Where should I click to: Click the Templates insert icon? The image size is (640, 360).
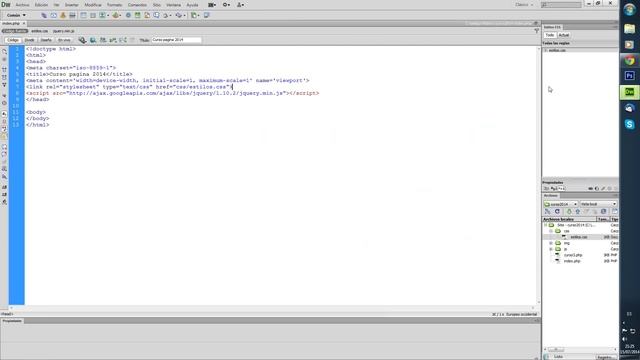(x=194, y=15)
